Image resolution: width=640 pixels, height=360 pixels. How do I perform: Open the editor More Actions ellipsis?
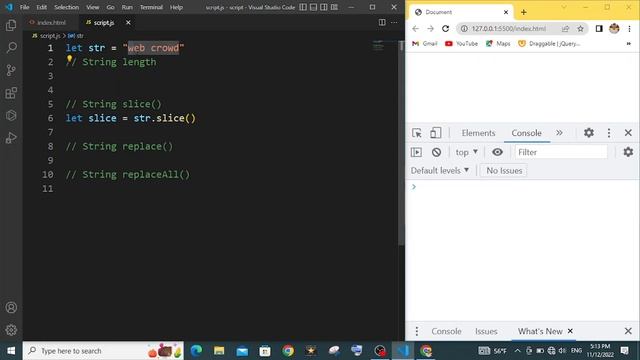(394, 22)
